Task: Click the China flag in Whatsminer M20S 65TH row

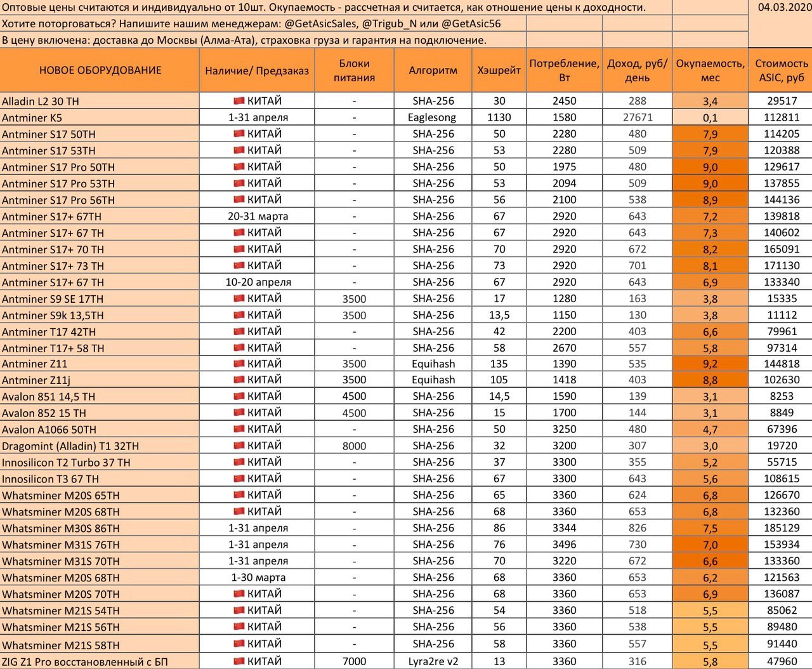Action: pyautogui.click(x=239, y=496)
